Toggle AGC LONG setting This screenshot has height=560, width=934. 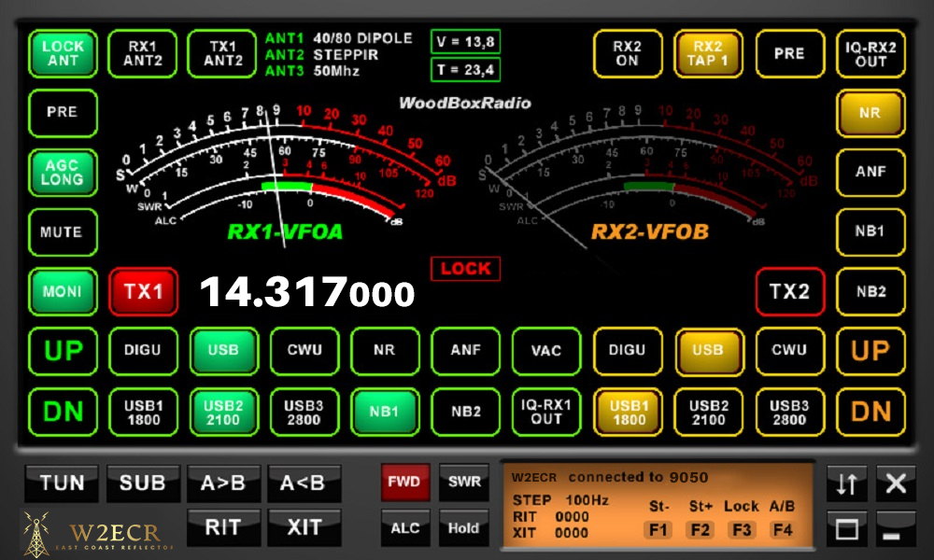[63, 173]
